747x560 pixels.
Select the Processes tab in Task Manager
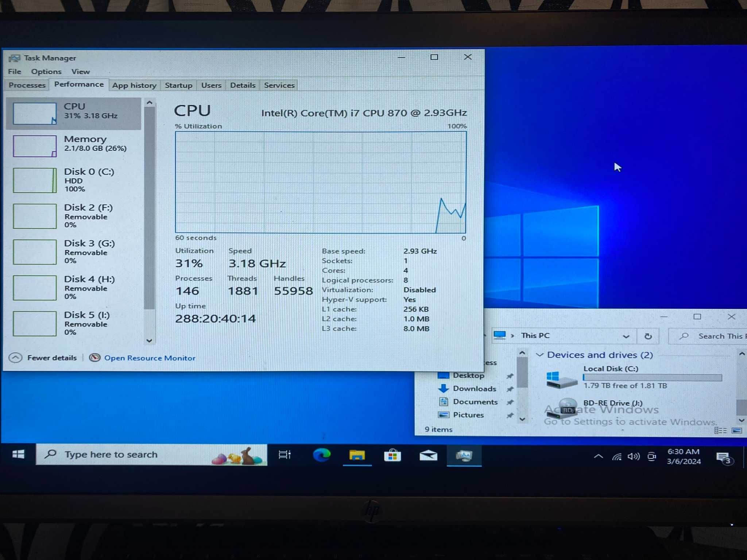point(27,85)
